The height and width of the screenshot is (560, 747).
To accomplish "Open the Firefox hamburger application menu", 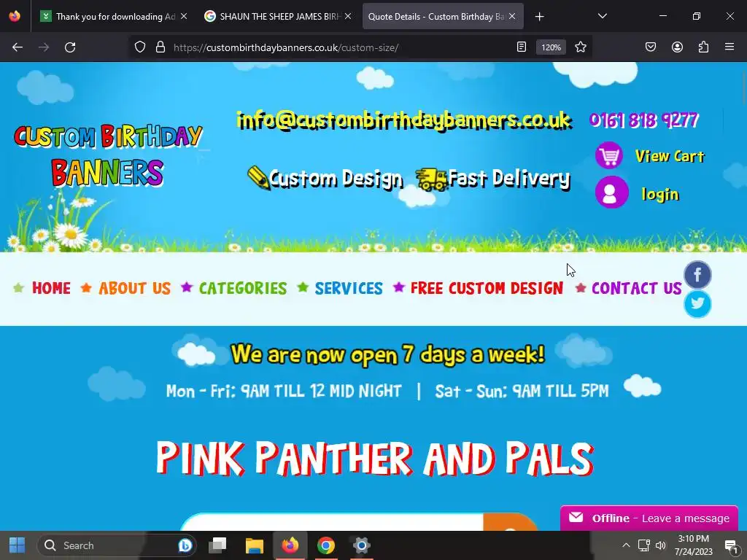I will (x=729, y=47).
